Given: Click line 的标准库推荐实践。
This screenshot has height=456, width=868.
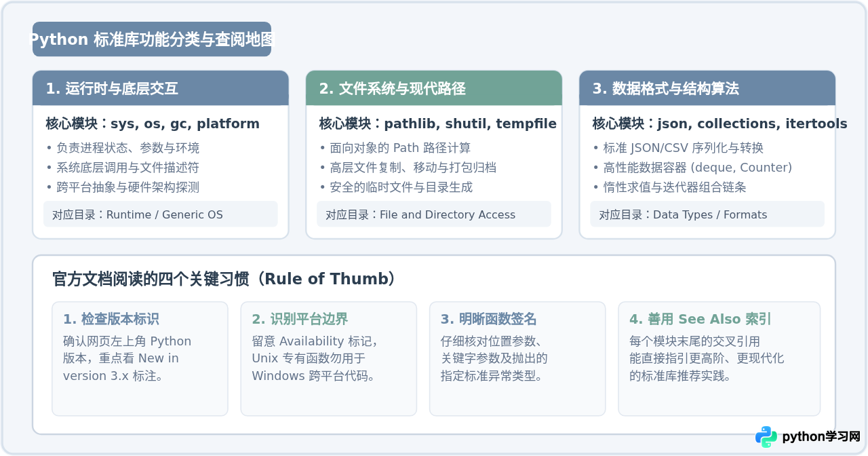Looking at the screenshot, I should coord(681,376).
